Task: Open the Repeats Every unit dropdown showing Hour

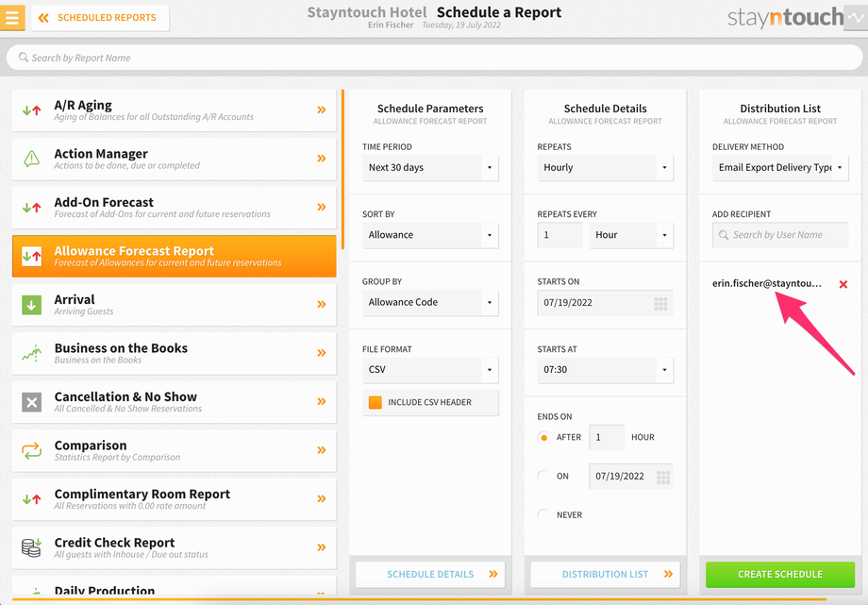Action: [x=631, y=235]
